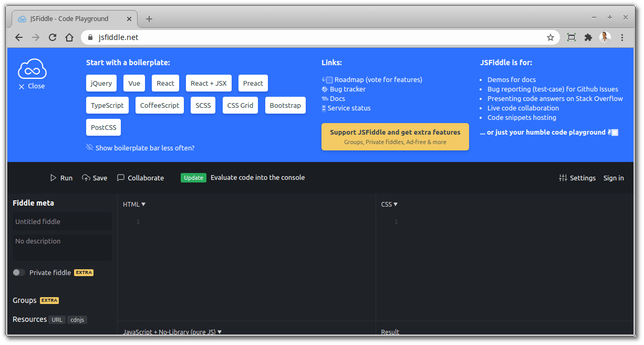Click the Bug tracker bug icon

click(x=325, y=89)
